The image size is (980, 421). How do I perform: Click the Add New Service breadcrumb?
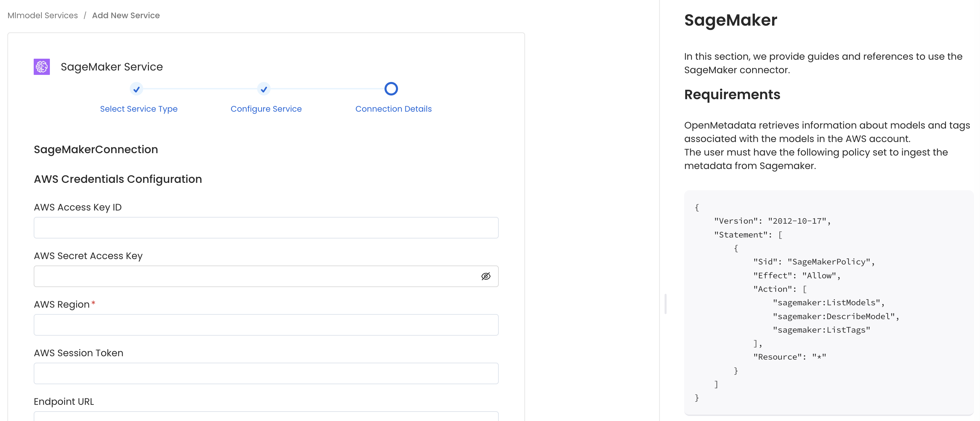click(126, 15)
